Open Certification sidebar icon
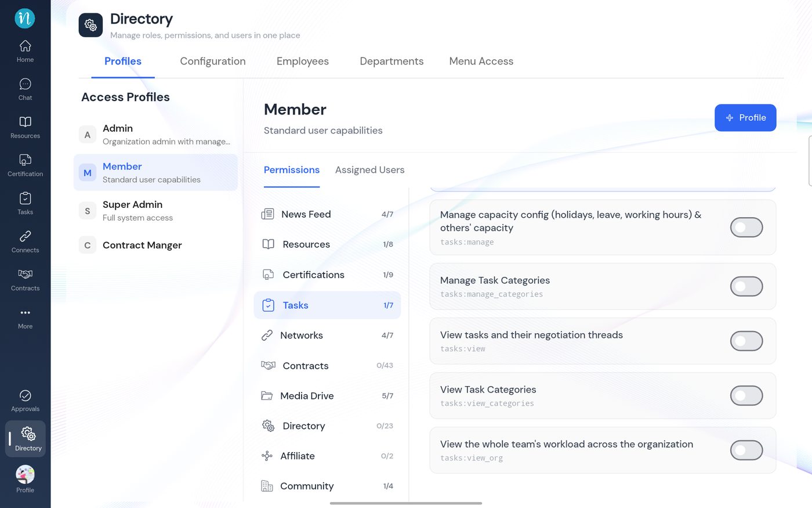 pyautogui.click(x=25, y=165)
